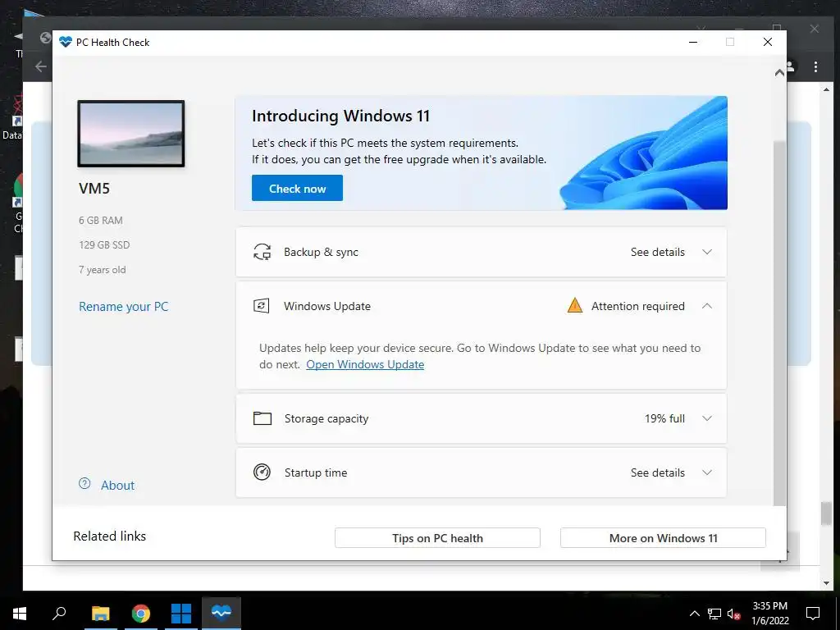Close the PC Health Check window
Image resolution: width=840 pixels, height=630 pixels.
point(768,43)
